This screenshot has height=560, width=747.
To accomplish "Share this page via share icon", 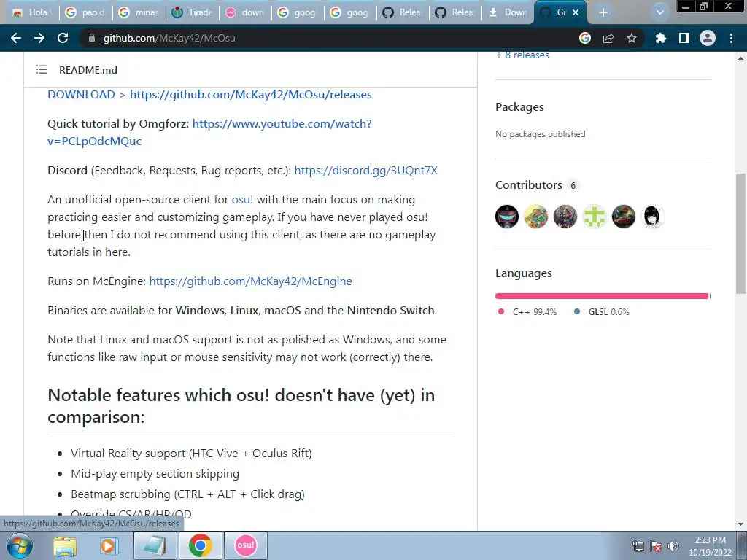I will (608, 38).
